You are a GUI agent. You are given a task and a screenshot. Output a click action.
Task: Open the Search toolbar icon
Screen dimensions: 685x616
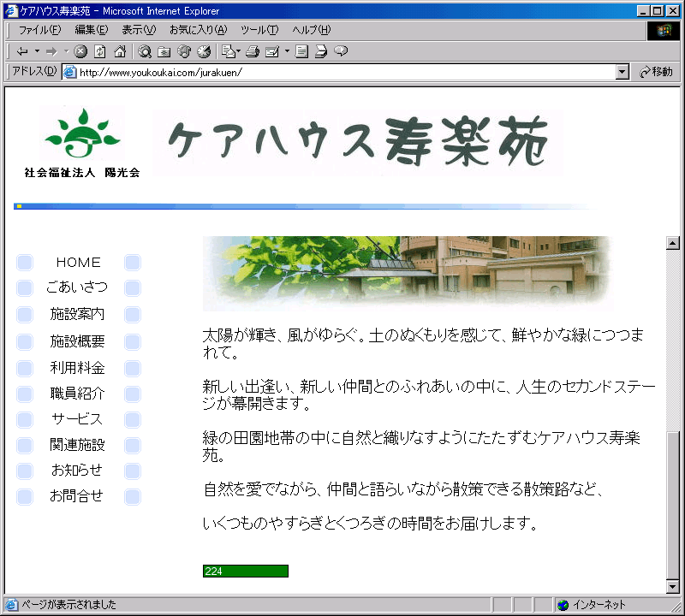[x=145, y=51]
